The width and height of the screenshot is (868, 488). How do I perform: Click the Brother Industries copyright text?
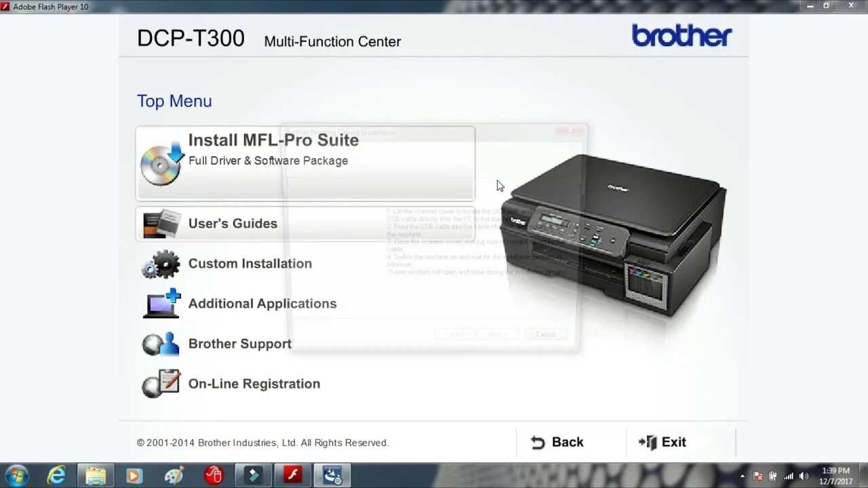point(262,443)
